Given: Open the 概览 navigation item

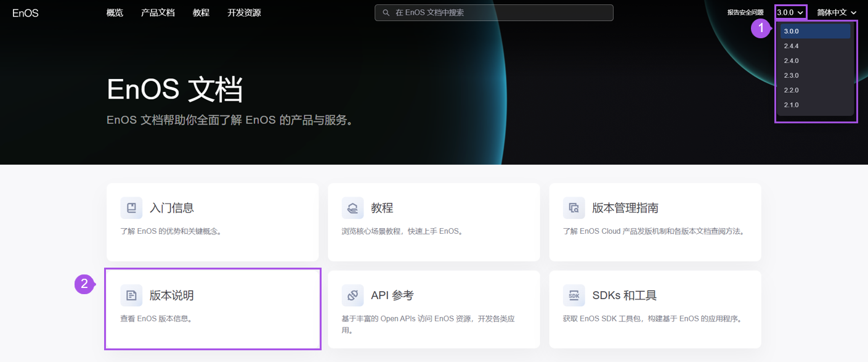Looking at the screenshot, I should click(x=115, y=13).
